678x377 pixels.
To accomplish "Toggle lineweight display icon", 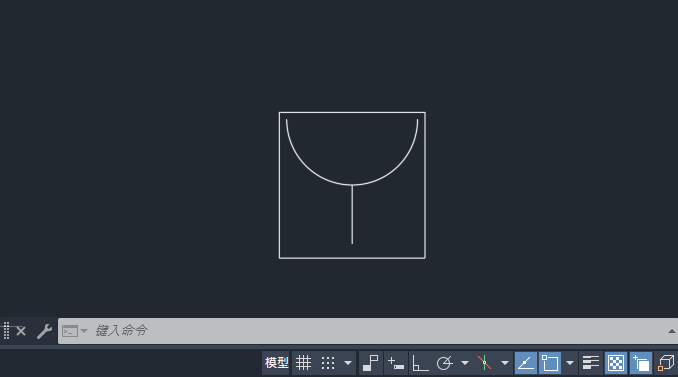I will tap(591, 363).
